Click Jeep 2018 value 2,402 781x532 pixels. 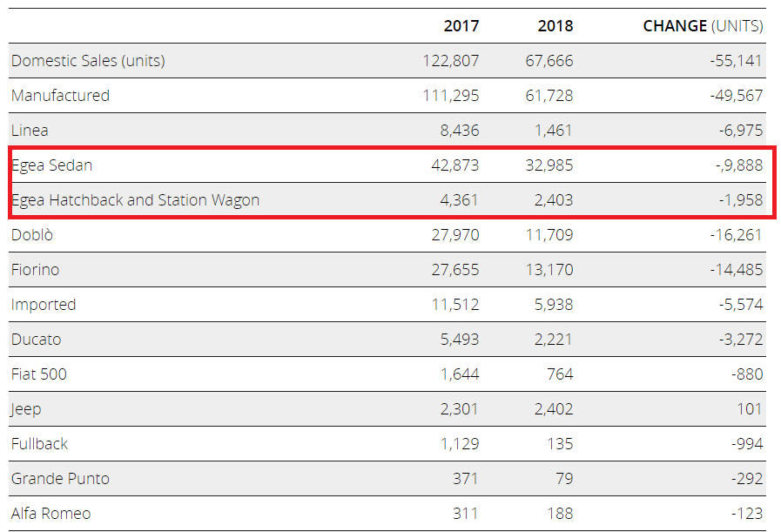click(554, 409)
